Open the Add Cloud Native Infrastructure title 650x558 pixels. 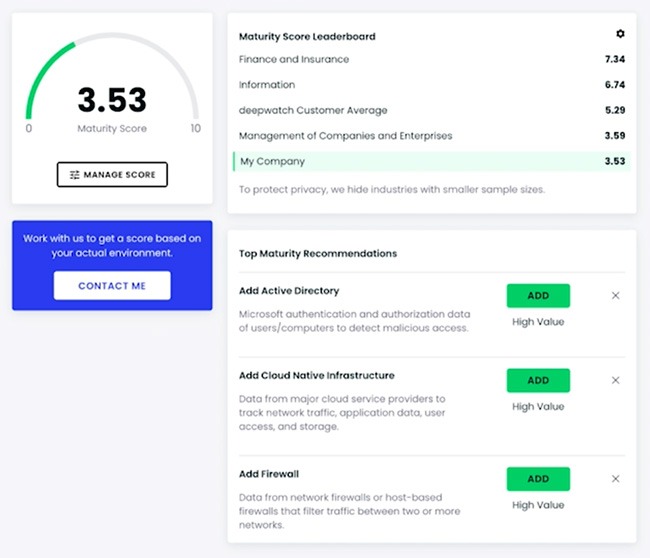pyautogui.click(x=316, y=376)
